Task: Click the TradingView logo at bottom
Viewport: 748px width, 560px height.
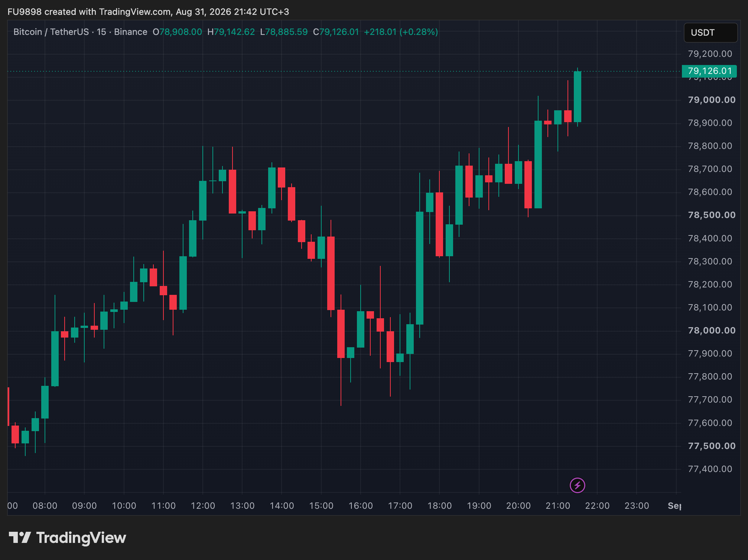Action: click(x=67, y=538)
